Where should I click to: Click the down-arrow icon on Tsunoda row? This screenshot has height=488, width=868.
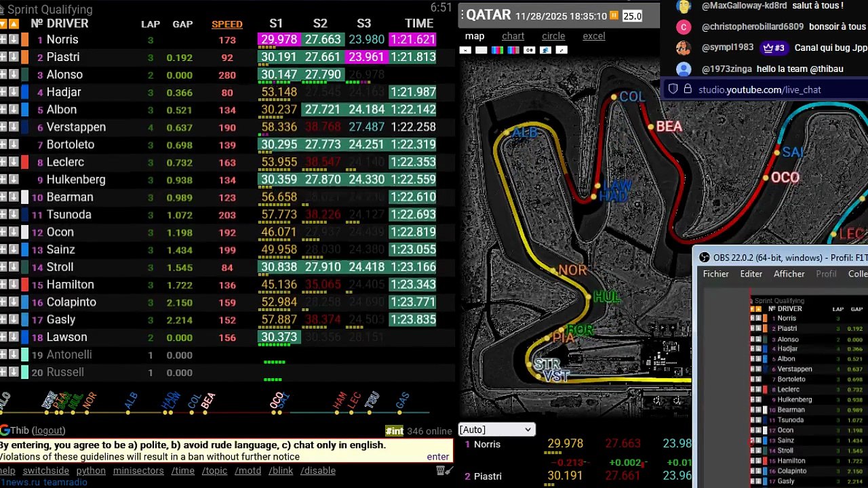pyautogui.click(x=14, y=214)
